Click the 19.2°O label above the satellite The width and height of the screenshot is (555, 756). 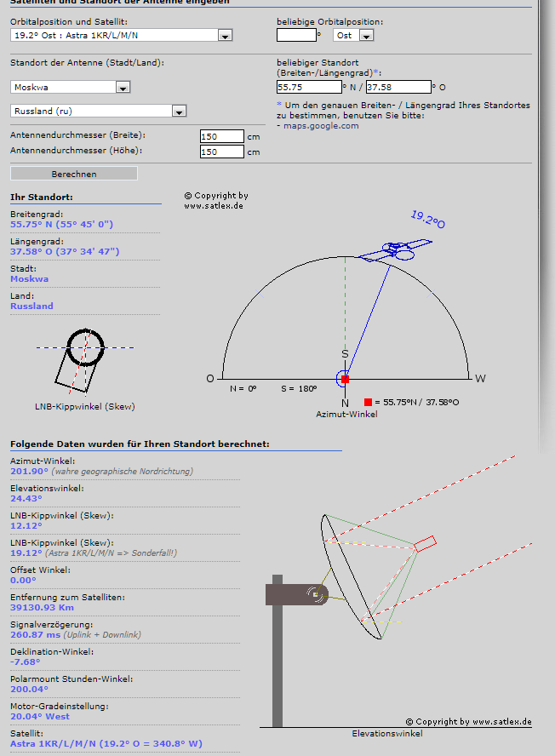[x=427, y=220]
